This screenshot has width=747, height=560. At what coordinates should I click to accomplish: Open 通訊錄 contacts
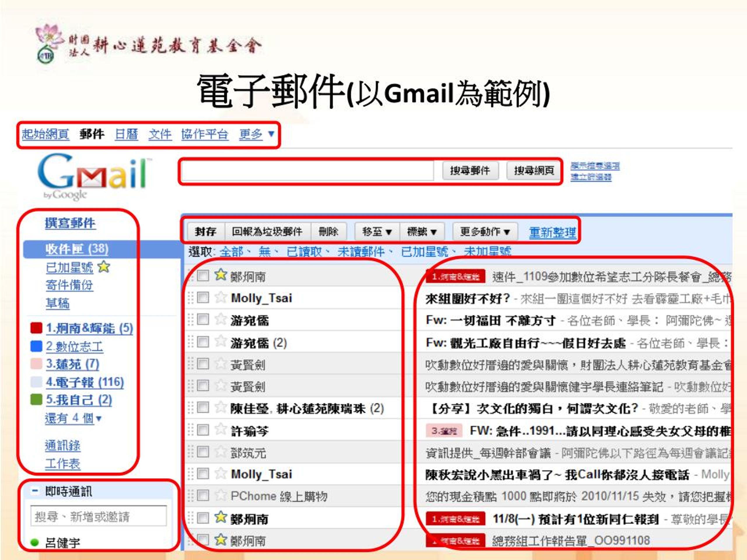pyautogui.click(x=63, y=446)
